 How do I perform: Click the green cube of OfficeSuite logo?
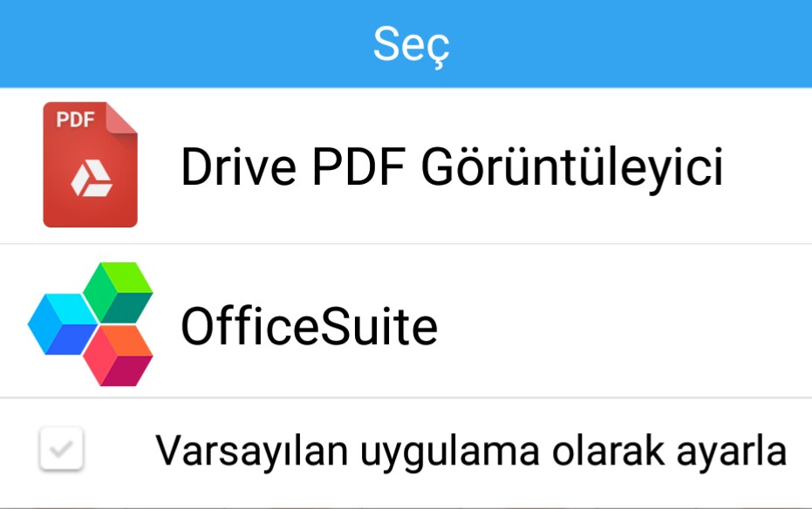click(118, 292)
